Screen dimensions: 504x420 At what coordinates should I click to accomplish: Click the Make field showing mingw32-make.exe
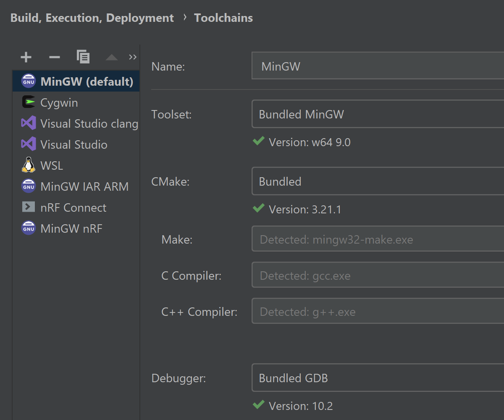378,239
